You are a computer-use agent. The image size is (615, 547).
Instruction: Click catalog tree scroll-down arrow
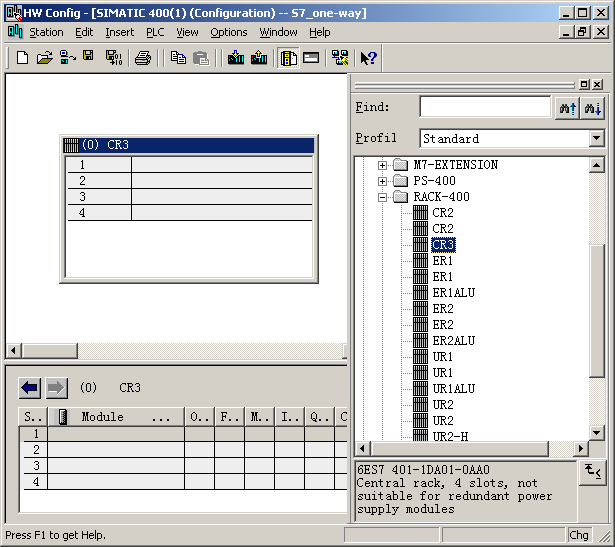coord(596,433)
